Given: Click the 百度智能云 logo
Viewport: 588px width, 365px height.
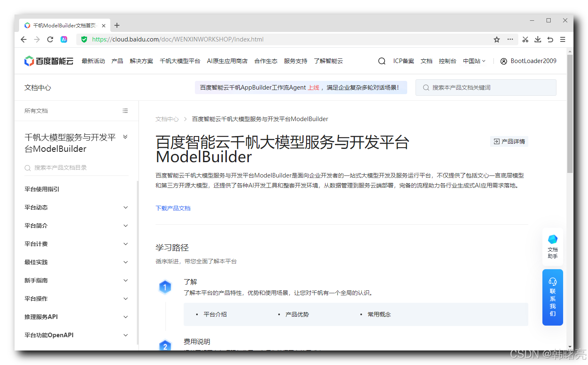Looking at the screenshot, I should [49, 61].
